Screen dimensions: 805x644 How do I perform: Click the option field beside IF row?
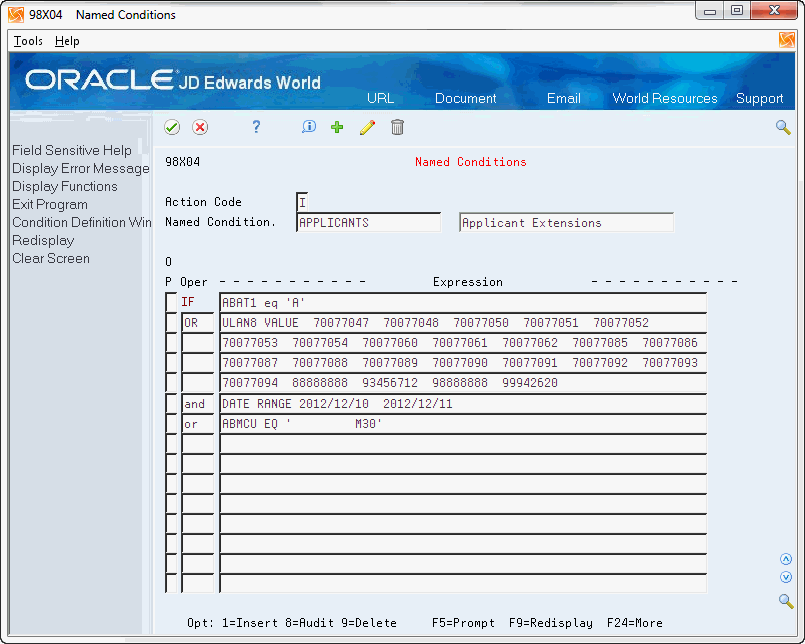[x=171, y=302]
